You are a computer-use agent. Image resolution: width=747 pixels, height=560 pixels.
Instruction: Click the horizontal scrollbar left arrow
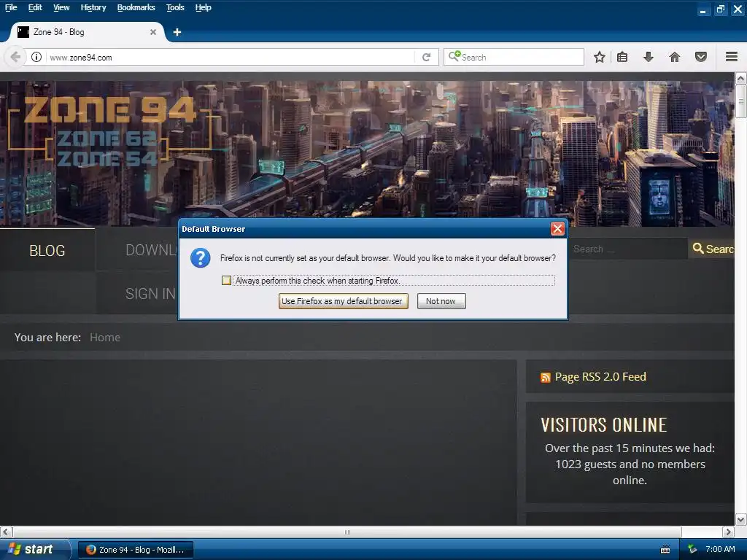(x=6, y=532)
